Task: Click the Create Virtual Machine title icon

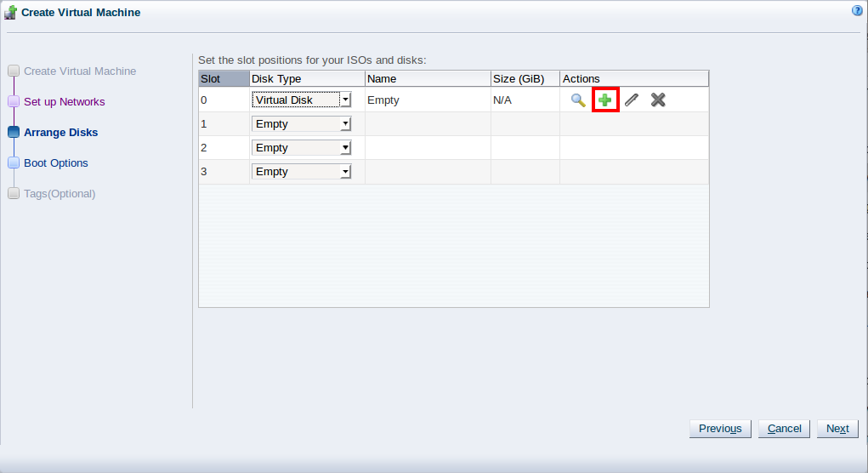Action: pos(10,13)
